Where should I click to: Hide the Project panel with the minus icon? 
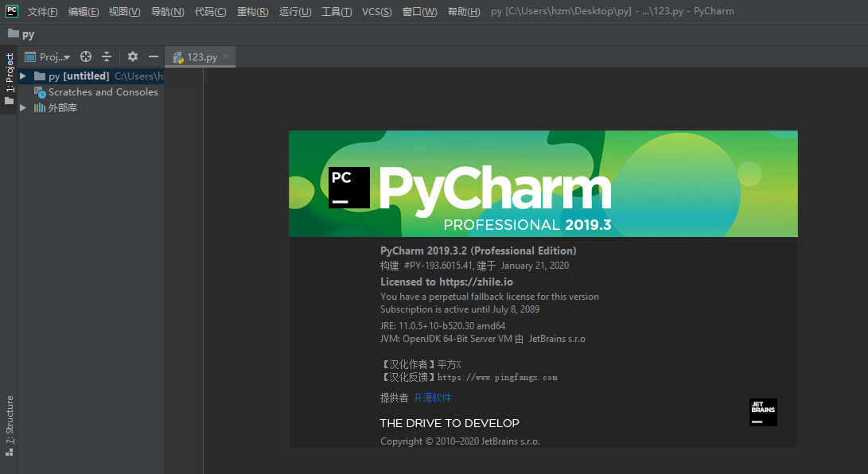click(x=154, y=56)
